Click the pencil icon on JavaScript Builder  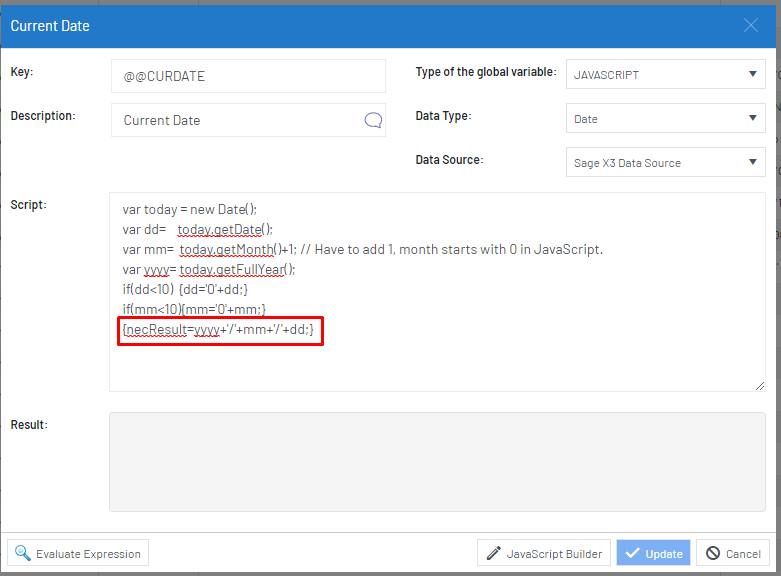494,553
